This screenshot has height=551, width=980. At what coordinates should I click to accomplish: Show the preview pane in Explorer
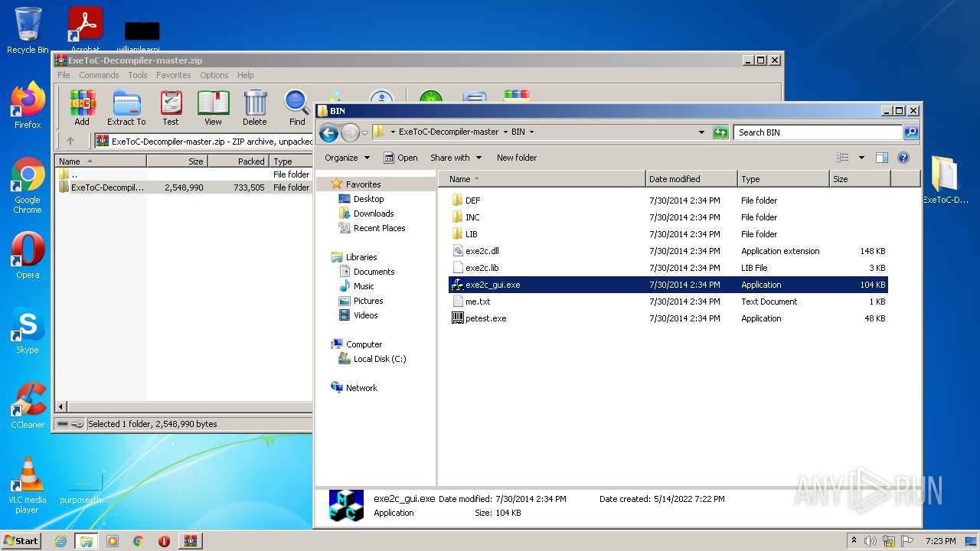pos(881,158)
